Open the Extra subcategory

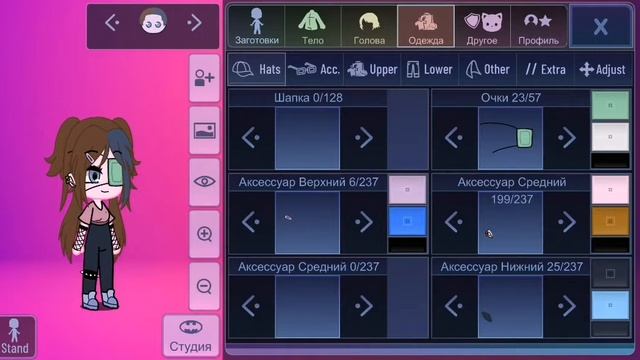545,69
